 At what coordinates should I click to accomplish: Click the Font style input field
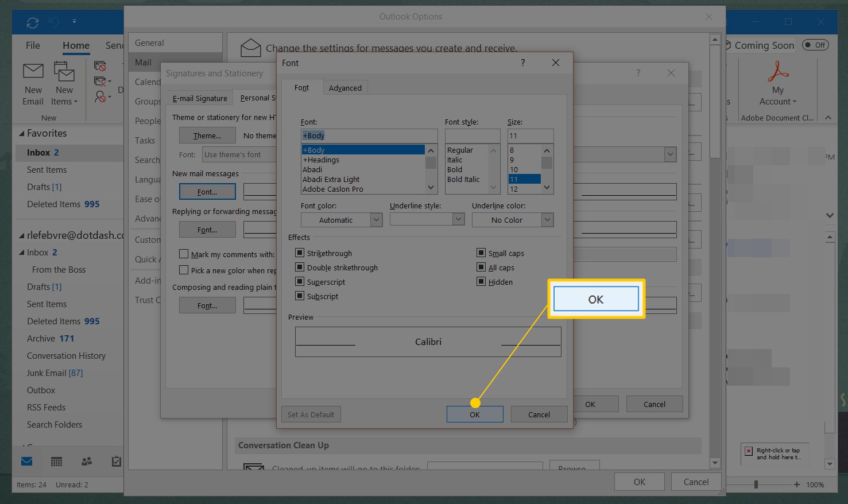click(473, 135)
